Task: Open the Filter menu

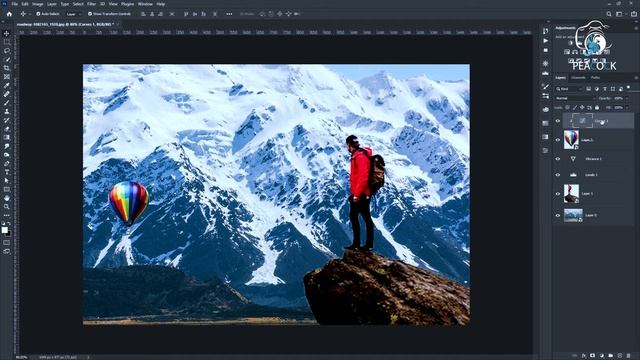Action: point(91,4)
